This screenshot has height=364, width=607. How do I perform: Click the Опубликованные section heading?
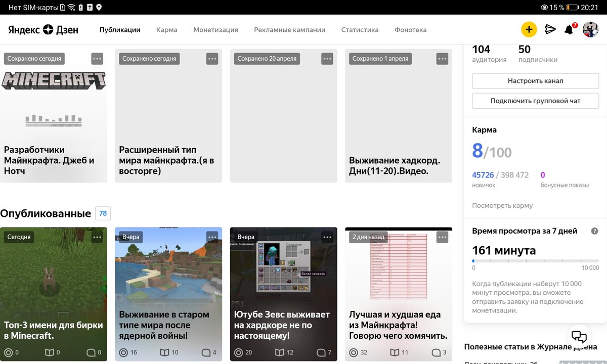pos(46,213)
